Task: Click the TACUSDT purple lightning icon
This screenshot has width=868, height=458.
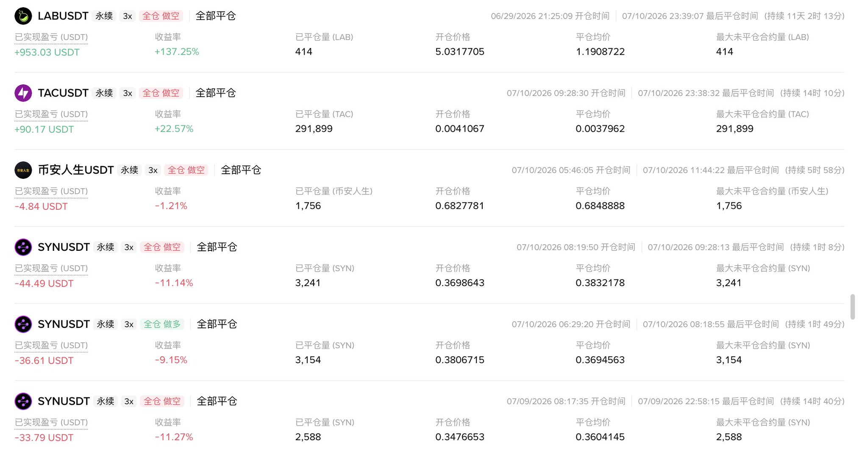Action: (23, 93)
